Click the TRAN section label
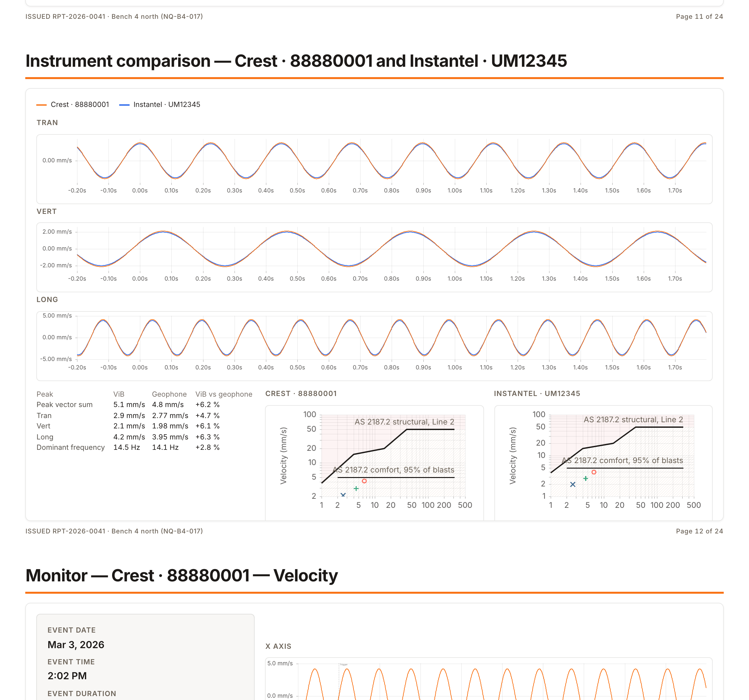The image size is (749, 700). pyautogui.click(x=47, y=122)
